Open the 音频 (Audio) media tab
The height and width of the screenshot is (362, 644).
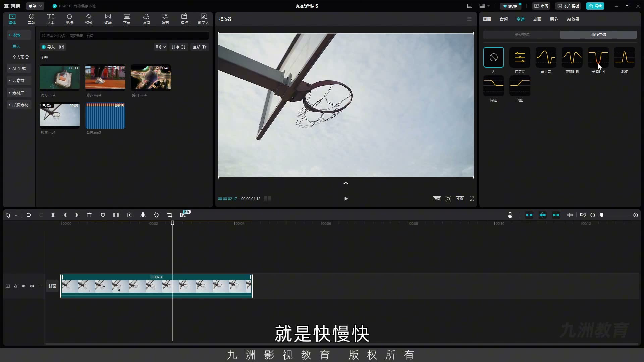pyautogui.click(x=31, y=19)
